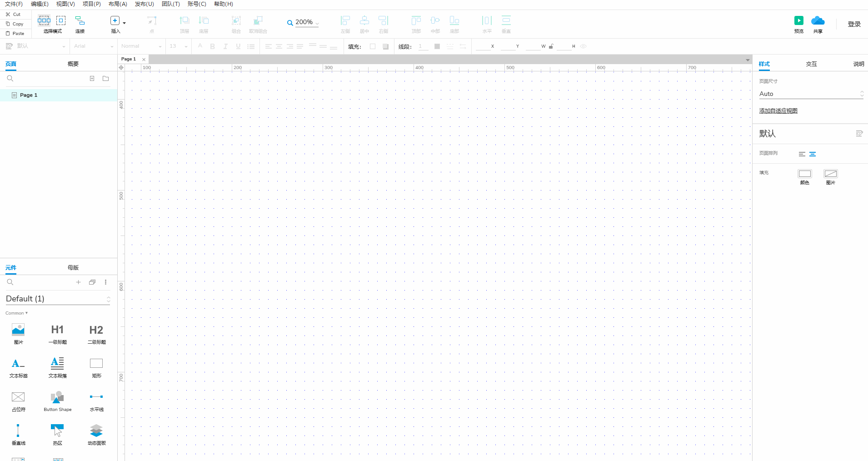
Task: Switch to the Interactions tab
Action: (811, 64)
